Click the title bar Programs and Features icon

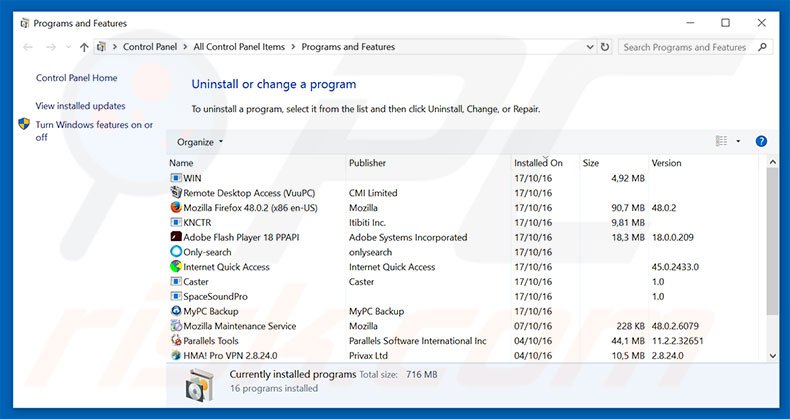[x=24, y=23]
